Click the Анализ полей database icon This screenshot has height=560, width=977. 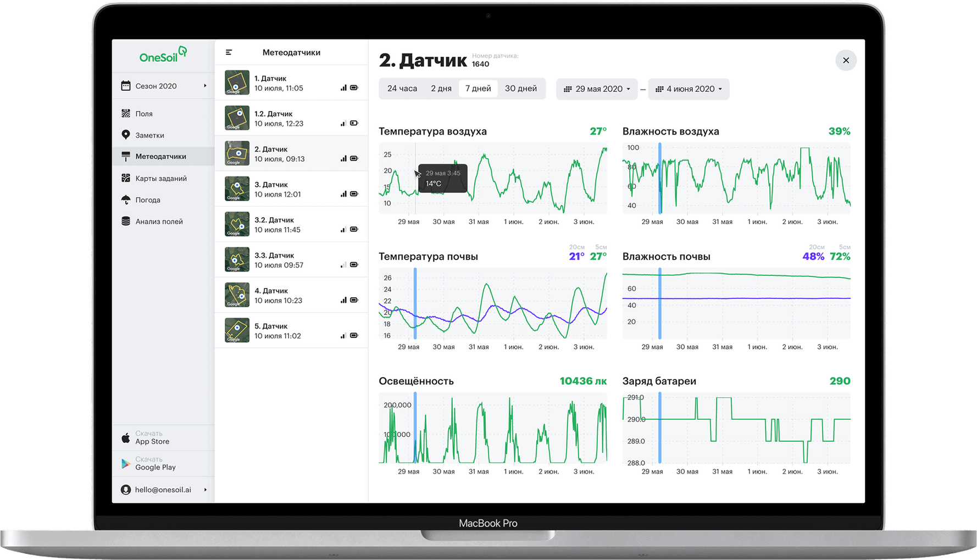pyautogui.click(x=126, y=221)
